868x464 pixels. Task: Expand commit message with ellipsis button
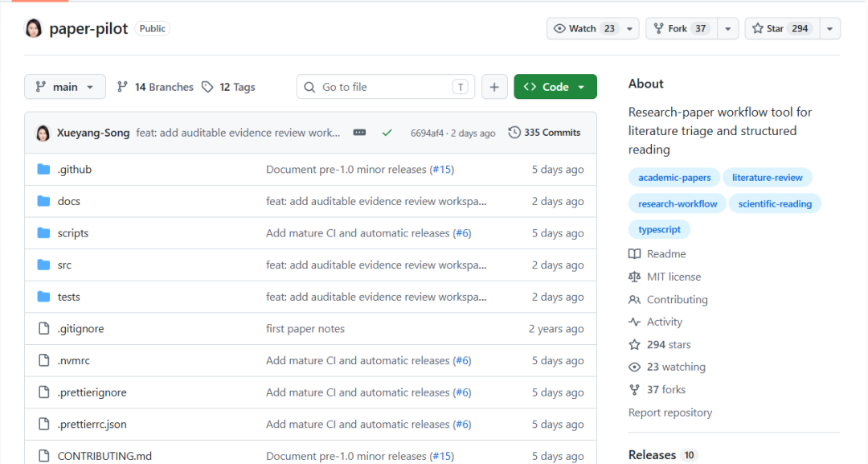[360, 133]
